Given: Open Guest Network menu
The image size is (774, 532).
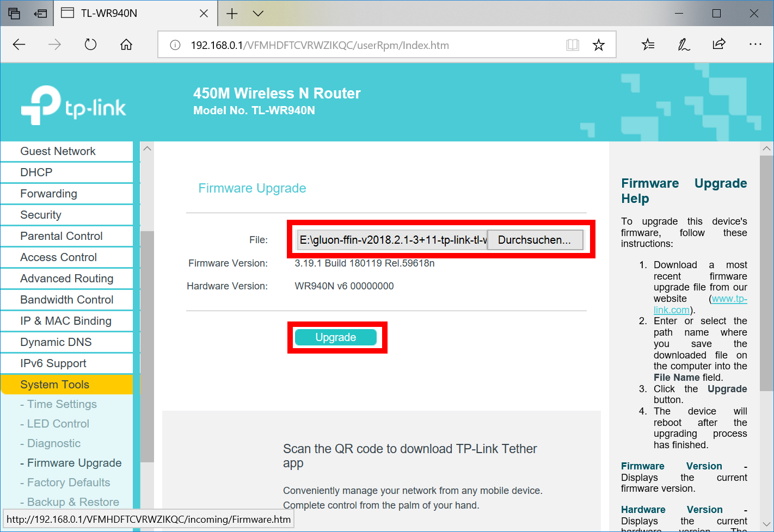Looking at the screenshot, I should tap(67, 151).
